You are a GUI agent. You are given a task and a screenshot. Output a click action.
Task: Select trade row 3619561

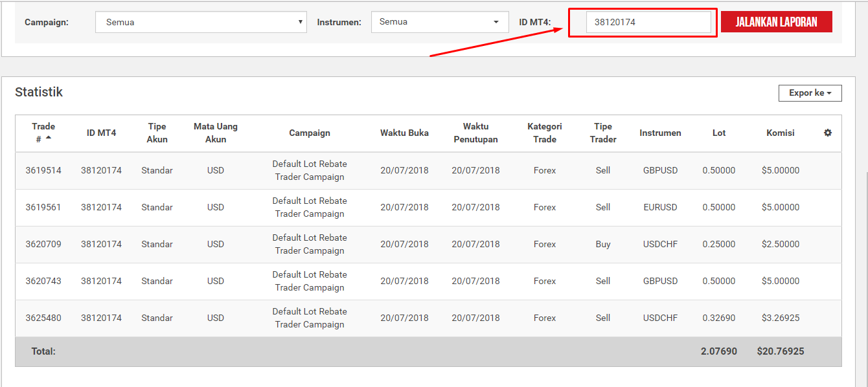coord(428,208)
